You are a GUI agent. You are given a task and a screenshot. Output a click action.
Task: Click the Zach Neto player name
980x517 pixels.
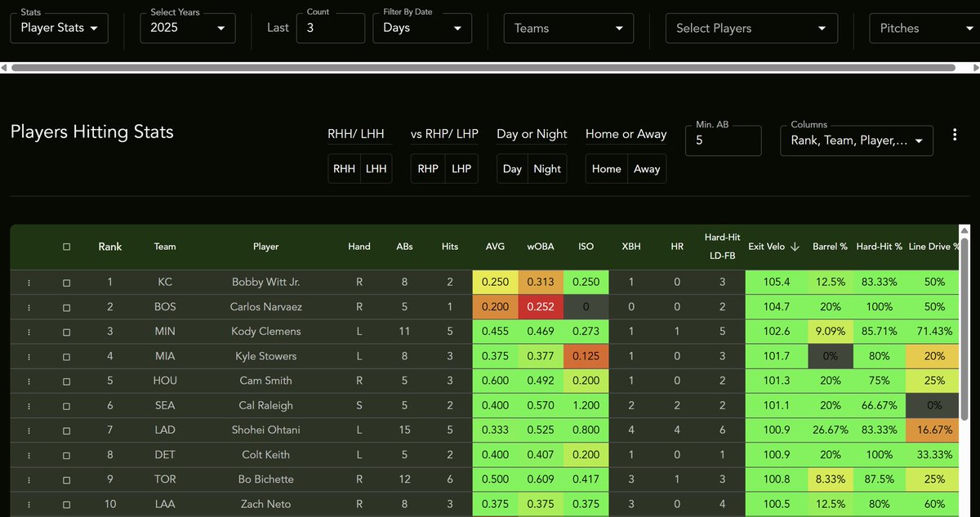click(265, 505)
